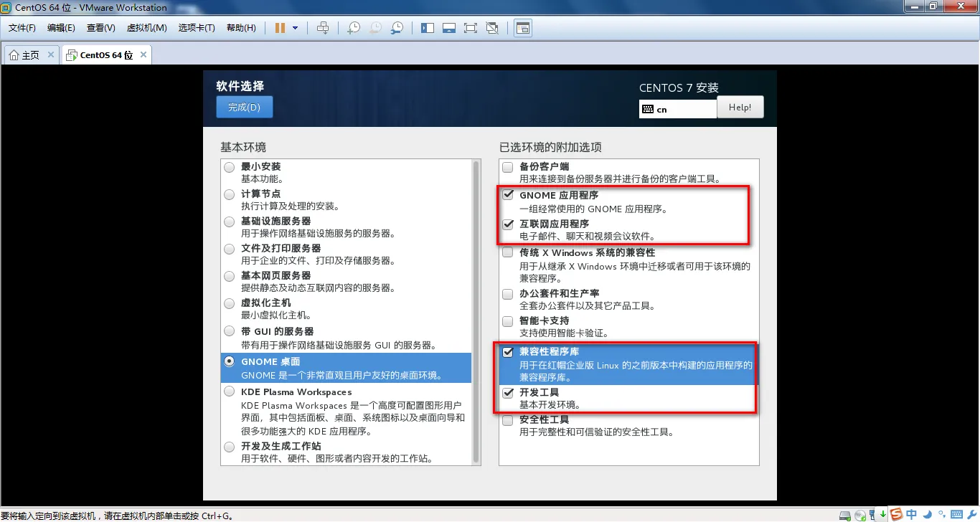This screenshot has width=980, height=522.
Task: Uncheck GNOME 应用程序 checkbox
Action: pos(508,194)
